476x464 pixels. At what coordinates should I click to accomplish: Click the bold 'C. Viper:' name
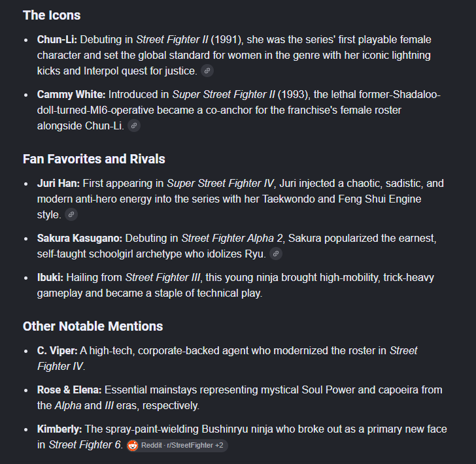click(58, 351)
